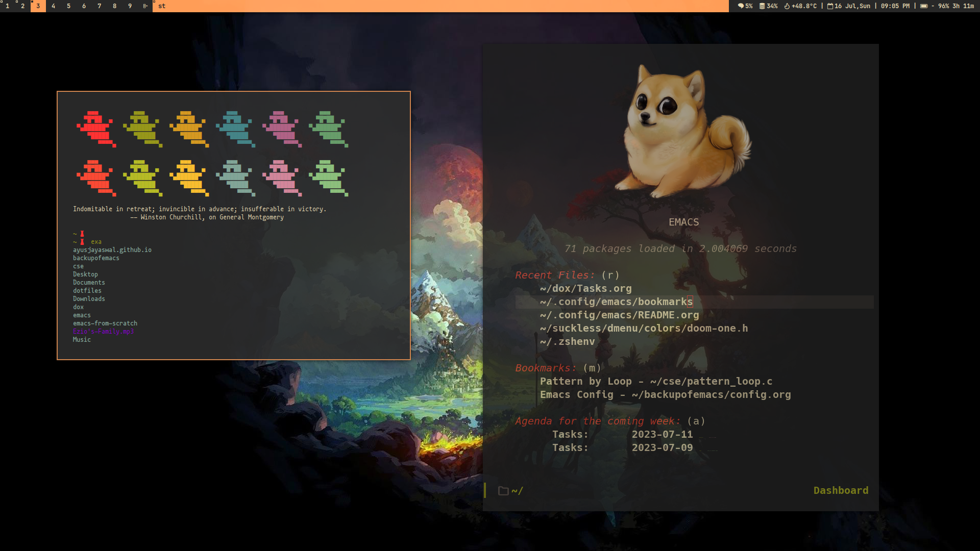Screen dimensions: 980x551
Task: Open the Emacs Config bookmark
Action: pos(665,395)
